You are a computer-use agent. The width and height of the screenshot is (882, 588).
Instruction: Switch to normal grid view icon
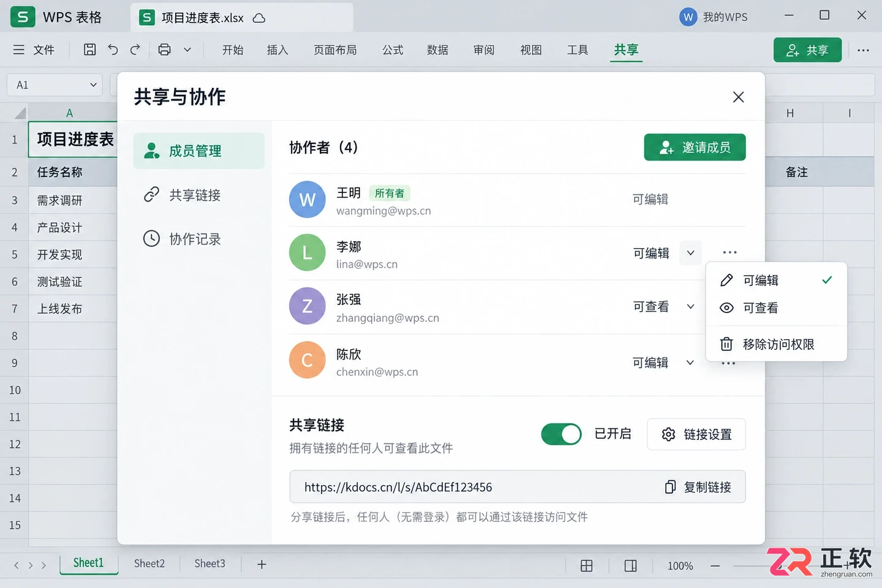point(586,565)
